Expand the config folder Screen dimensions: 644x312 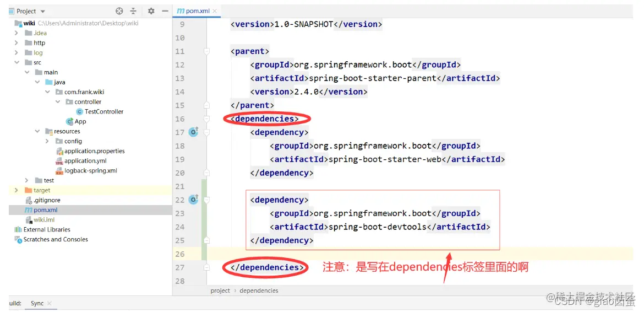(48, 142)
